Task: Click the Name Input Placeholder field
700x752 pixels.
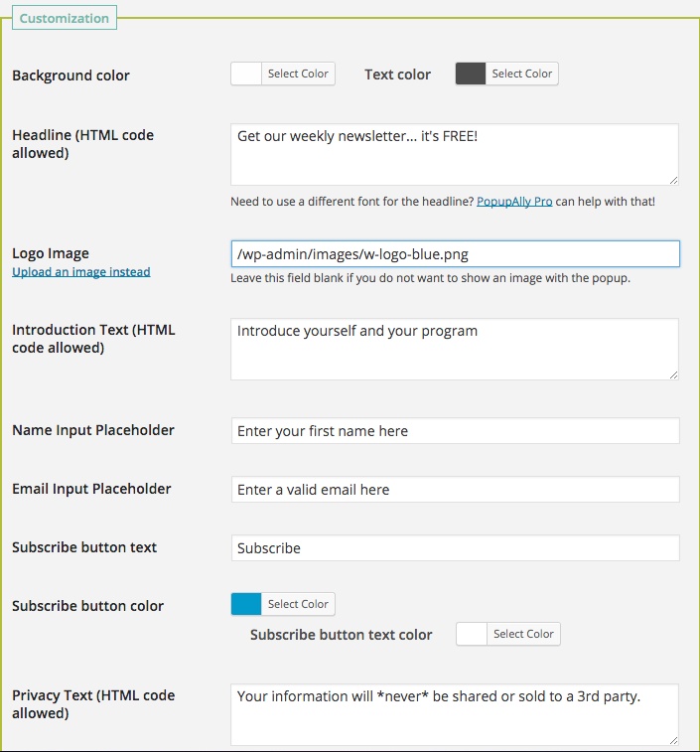Action: click(454, 431)
